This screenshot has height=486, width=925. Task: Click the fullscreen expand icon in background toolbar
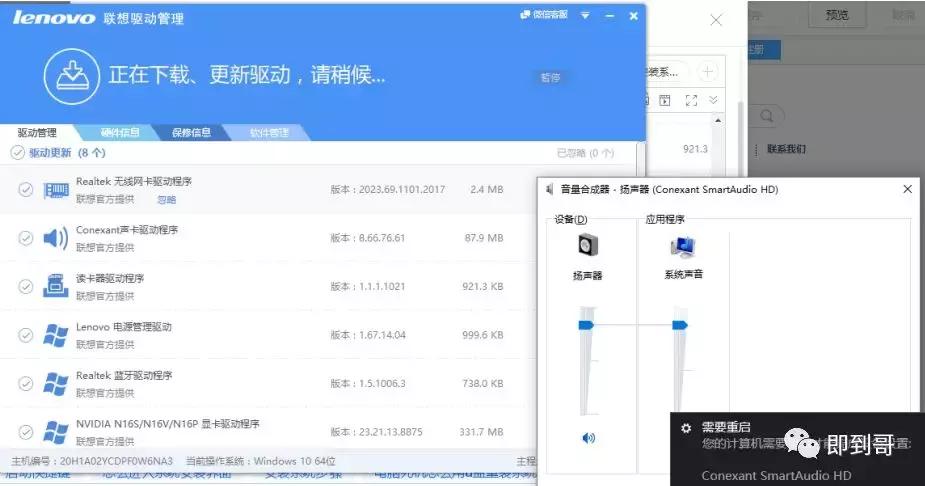tap(691, 100)
